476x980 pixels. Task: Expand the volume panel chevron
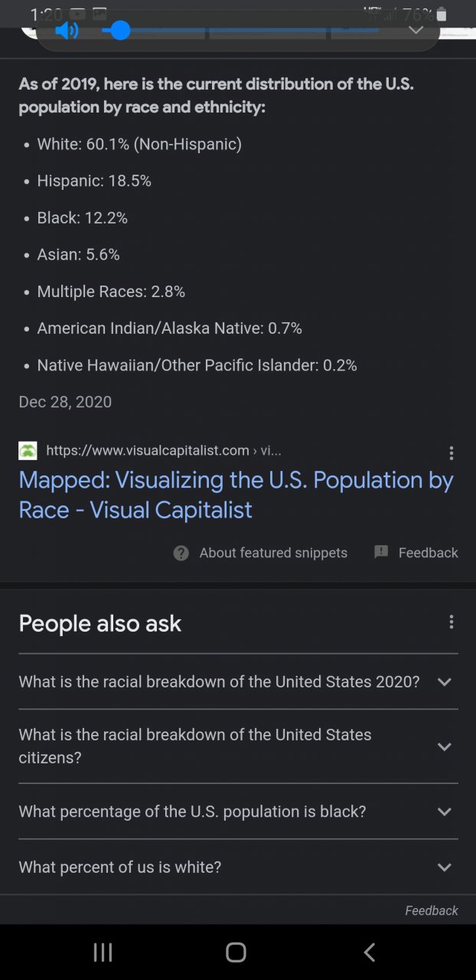coord(416,30)
